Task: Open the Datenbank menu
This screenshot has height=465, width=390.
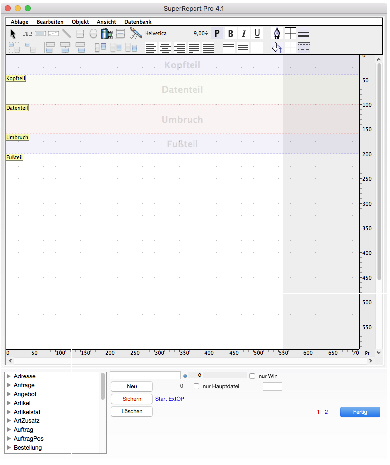Action: [138, 22]
